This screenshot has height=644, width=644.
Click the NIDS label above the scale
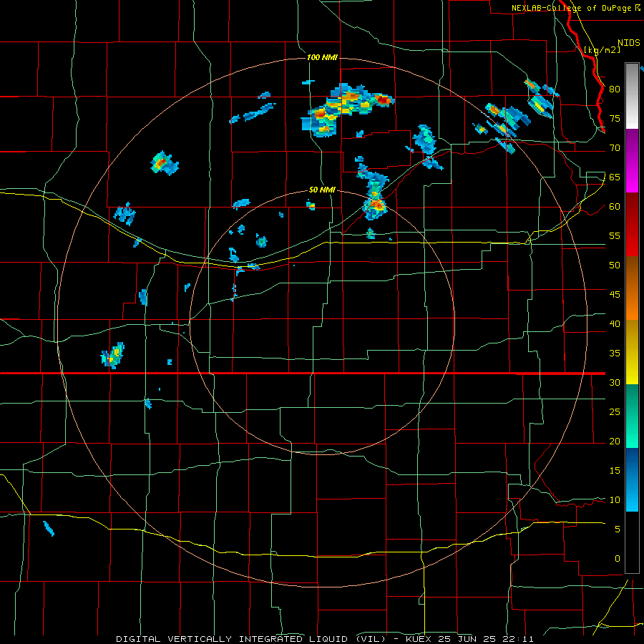[x=628, y=43]
